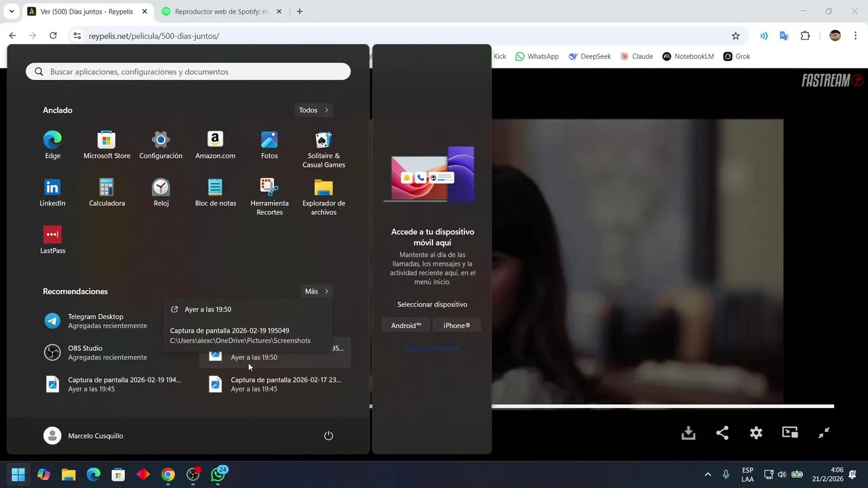Launch Solitaire & Casual Games
The width and height of the screenshot is (868, 488).
(323, 150)
